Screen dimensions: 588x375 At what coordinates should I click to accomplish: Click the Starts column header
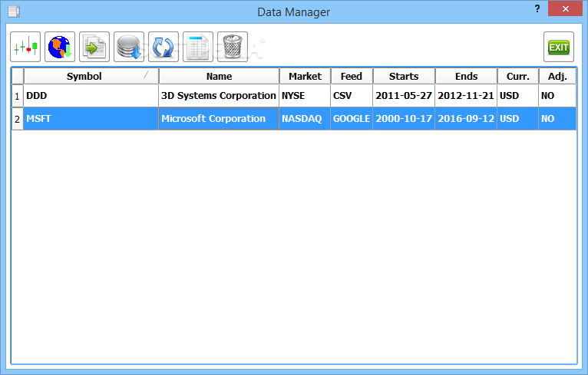click(x=404, y=76)
